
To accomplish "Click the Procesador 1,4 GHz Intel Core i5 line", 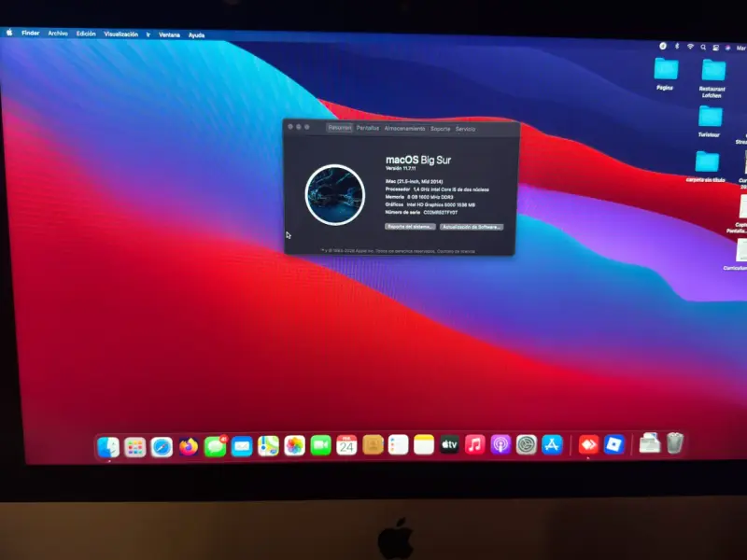I will [x=437, y=189].
